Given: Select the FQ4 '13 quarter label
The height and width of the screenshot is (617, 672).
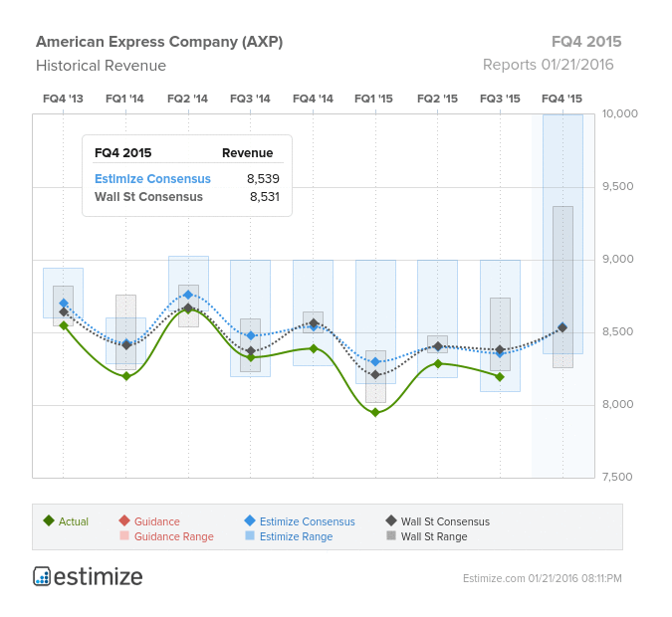Looking at the screenshot, I should [63, 99].
